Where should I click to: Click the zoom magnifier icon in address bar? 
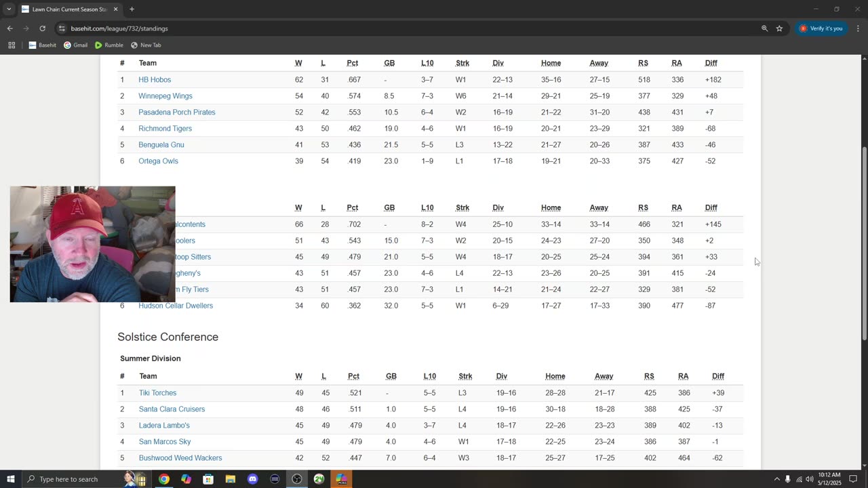click(764, 28)
